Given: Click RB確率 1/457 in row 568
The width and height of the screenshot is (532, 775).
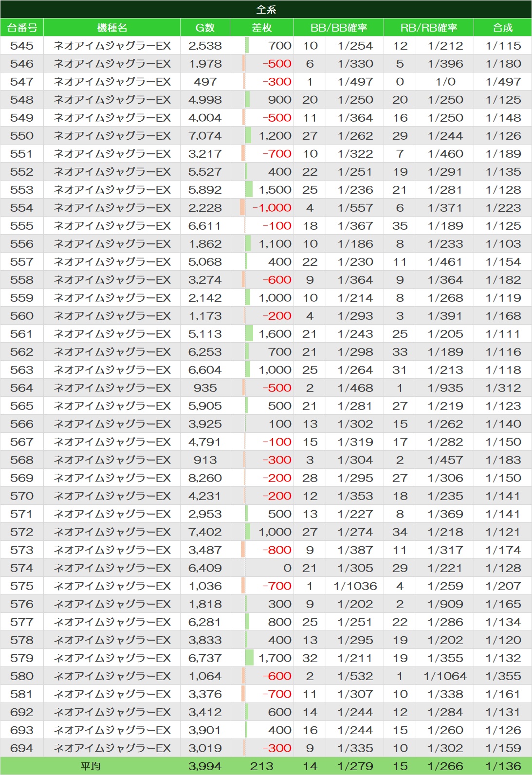Looking at the screenshot, I should (x=445, y=460).
